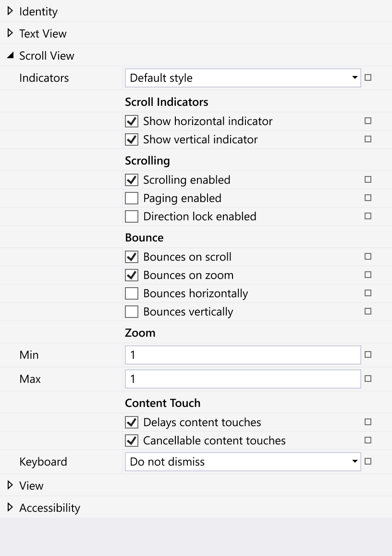The height and width of the screenshot is (556, 392).
Task: Uncheck Bounces on zoom
Action: click(131, 275)
